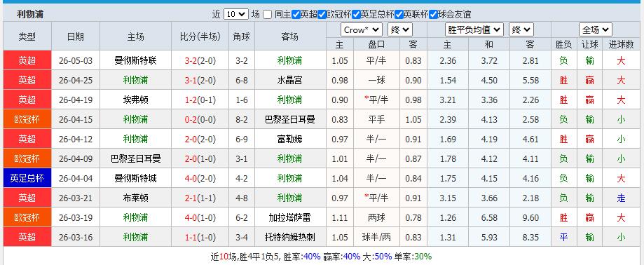The width and height of the screenshot is (644, 265).
Task: Click the 胜率 40% summary value
Action: (x=312, y=257)
